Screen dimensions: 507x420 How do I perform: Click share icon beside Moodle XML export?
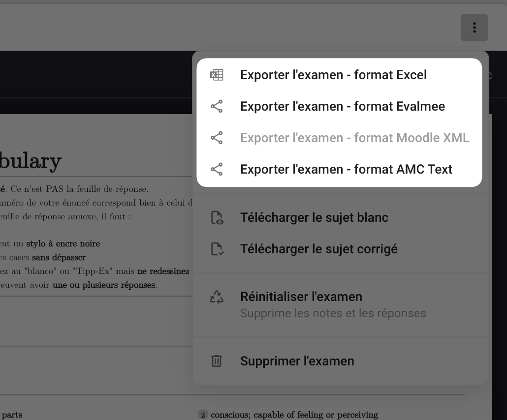tap(217, 138)
